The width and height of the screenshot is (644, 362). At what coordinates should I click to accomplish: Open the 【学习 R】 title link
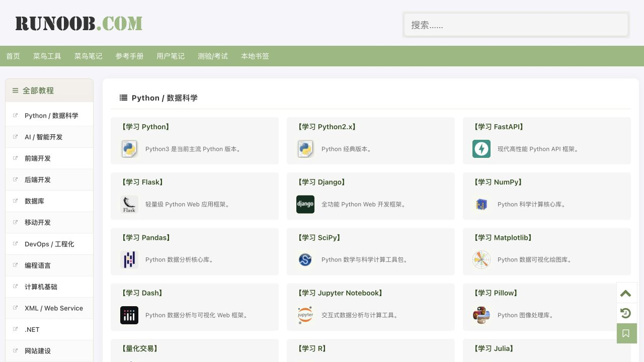[312, 348]
